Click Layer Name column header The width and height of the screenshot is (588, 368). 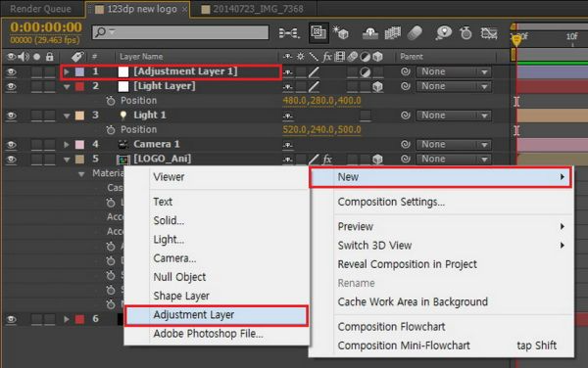pos(141,57)
